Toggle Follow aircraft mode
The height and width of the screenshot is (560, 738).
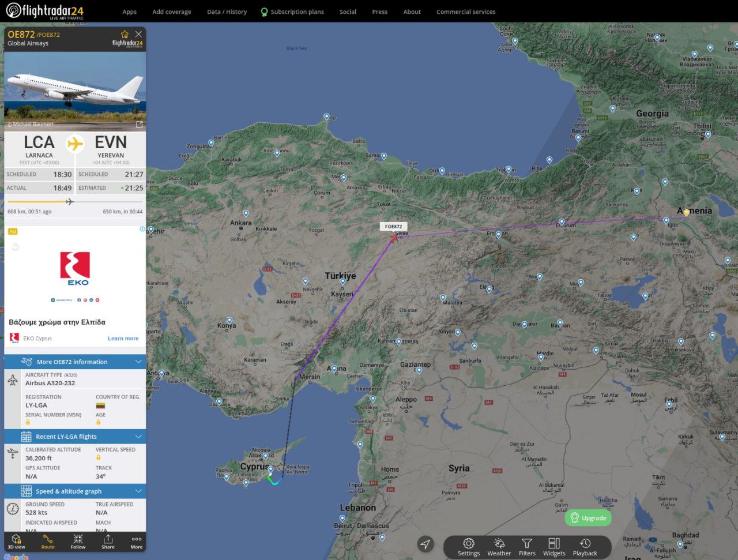click(78, 541)
